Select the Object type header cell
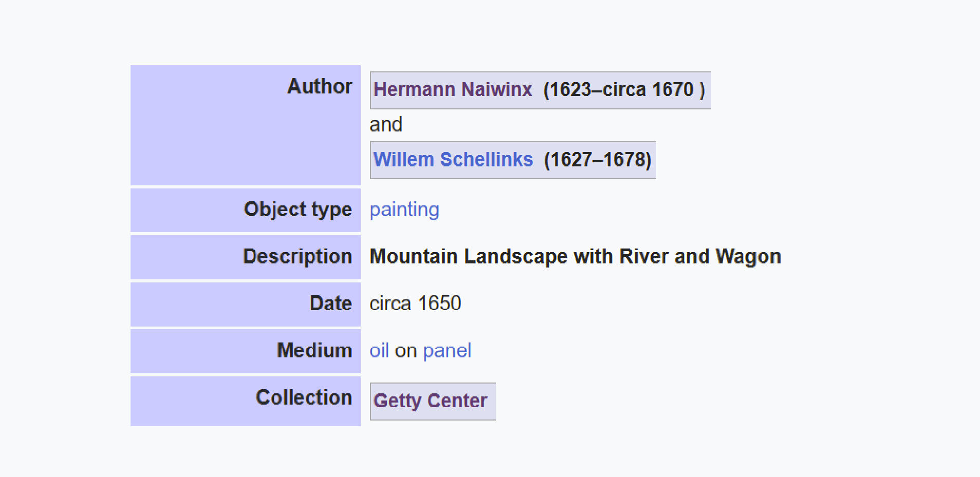The height and width of the screenshot is (477, 980). pos(246,210)
